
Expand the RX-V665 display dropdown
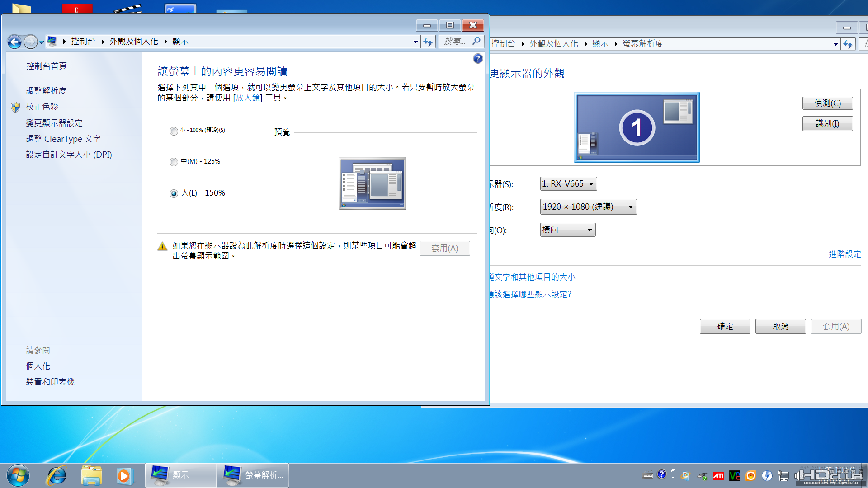click(568, 184)
